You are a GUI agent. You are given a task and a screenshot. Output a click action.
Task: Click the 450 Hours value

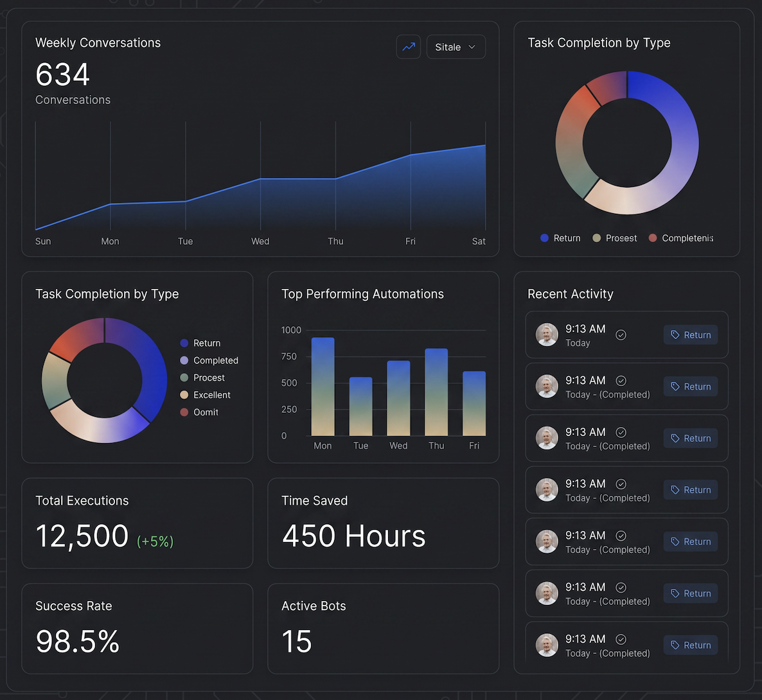[354, 536]
